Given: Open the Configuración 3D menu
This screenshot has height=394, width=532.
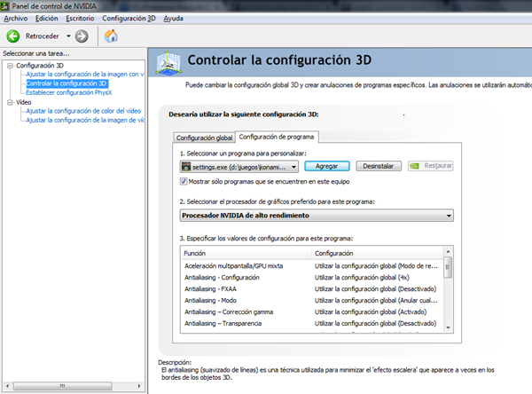Looking at the screenshot, I should click(129, 19).
